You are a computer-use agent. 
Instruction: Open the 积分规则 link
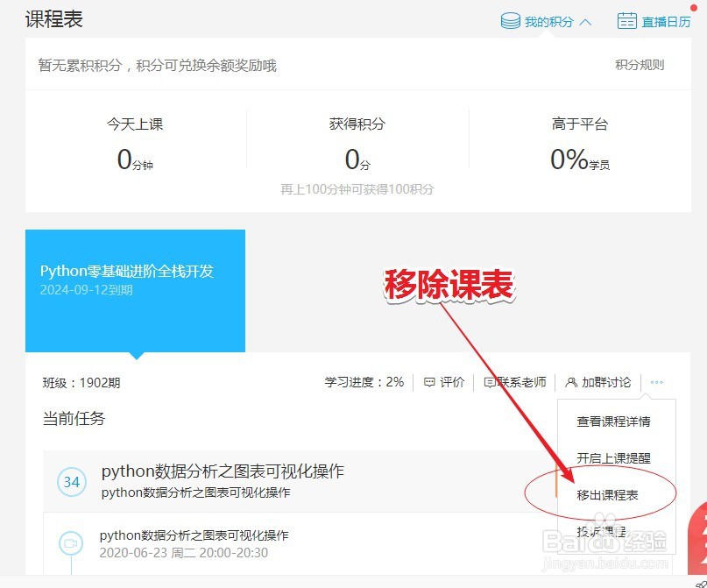pyautogui.click(x=639, y=66)
